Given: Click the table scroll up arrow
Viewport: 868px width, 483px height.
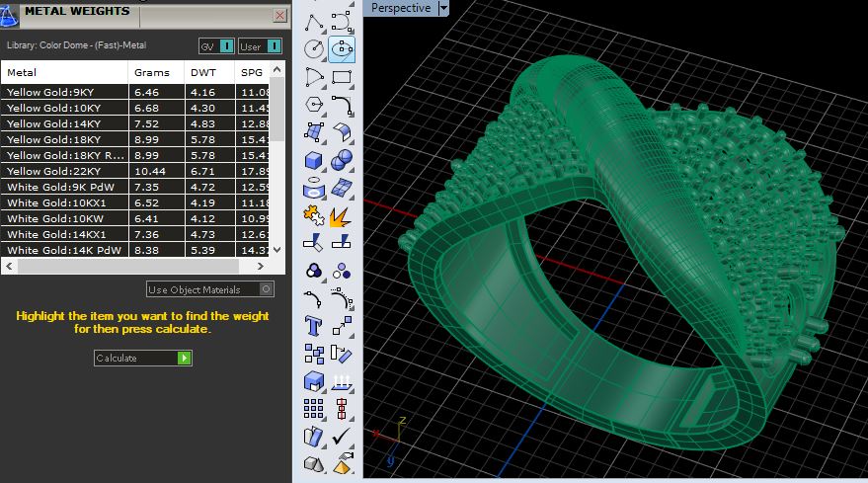Looking at the screenshot, I should (x=277, y=70).
